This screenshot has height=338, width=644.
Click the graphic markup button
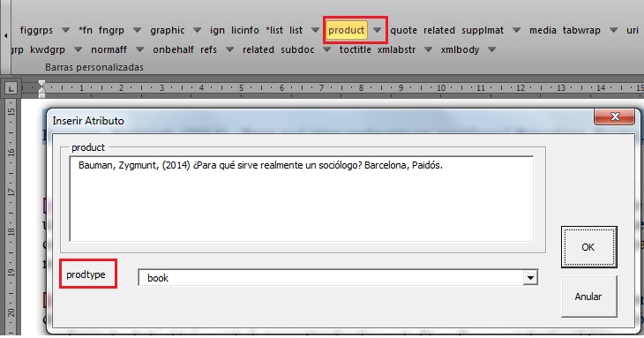[x=167, y=30]
